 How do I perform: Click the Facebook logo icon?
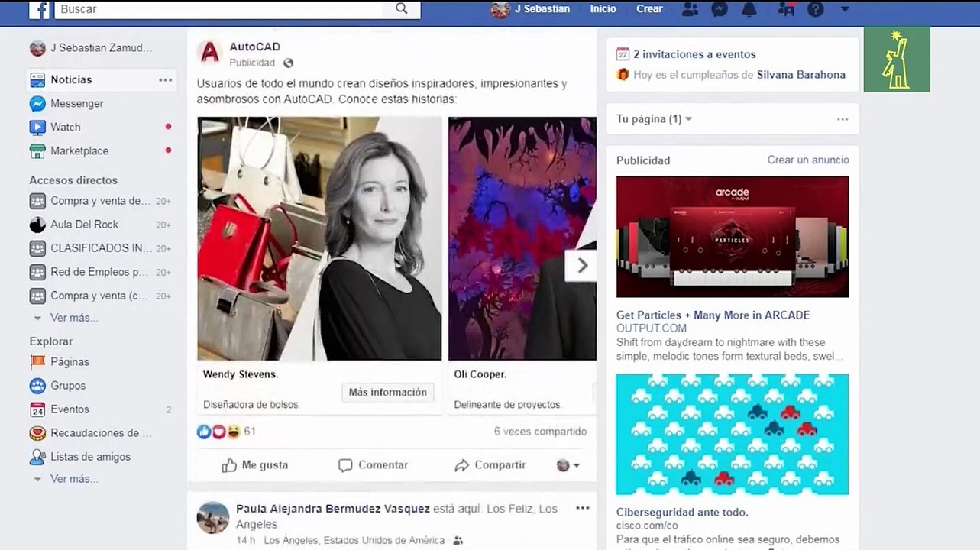coord(39,9)
